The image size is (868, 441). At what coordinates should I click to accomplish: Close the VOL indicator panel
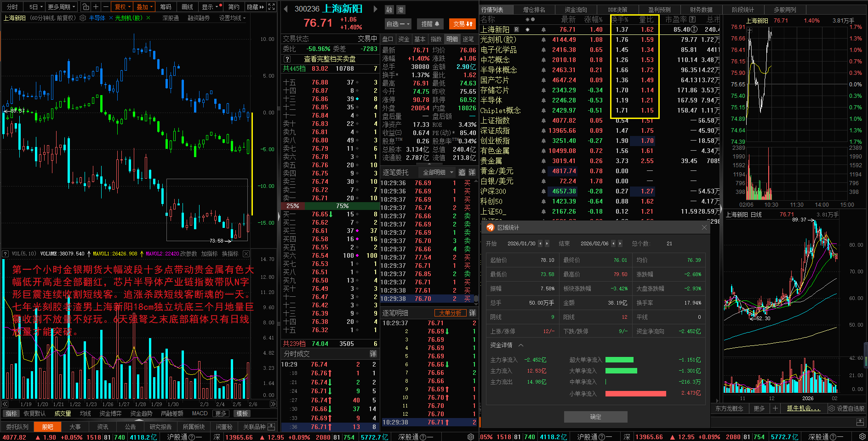(x=246, y=254)
